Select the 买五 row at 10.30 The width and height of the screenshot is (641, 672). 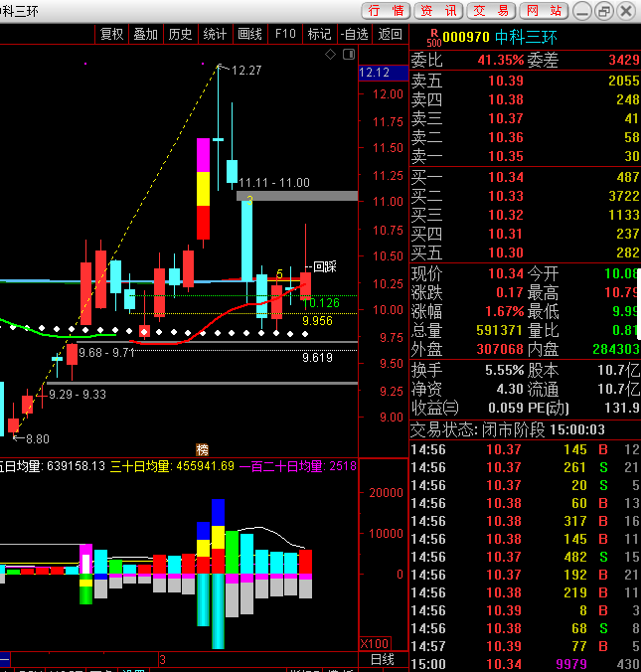tap(526, 252)
